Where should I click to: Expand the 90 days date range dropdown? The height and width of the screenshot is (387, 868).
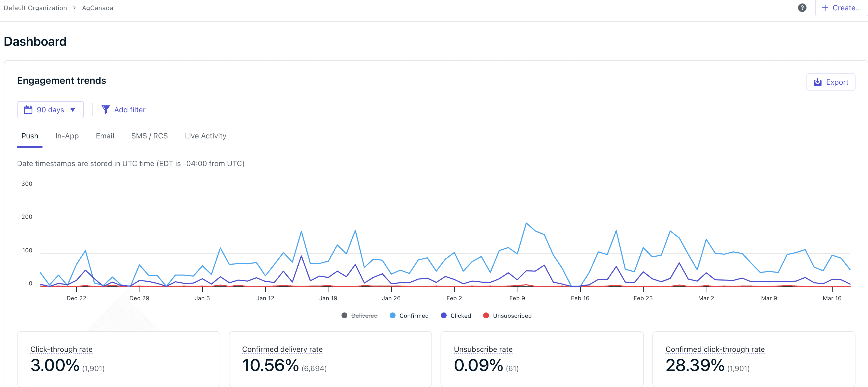click(50, 109)
